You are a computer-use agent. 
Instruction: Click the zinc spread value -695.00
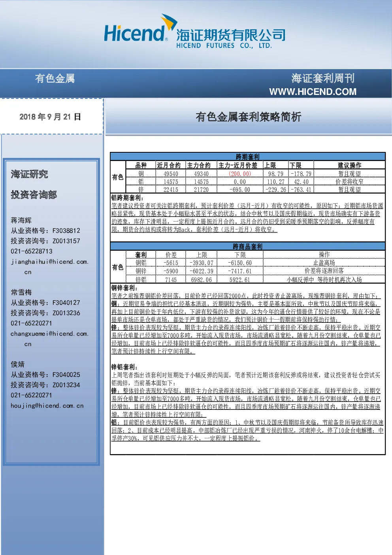[x=240, y=189]
